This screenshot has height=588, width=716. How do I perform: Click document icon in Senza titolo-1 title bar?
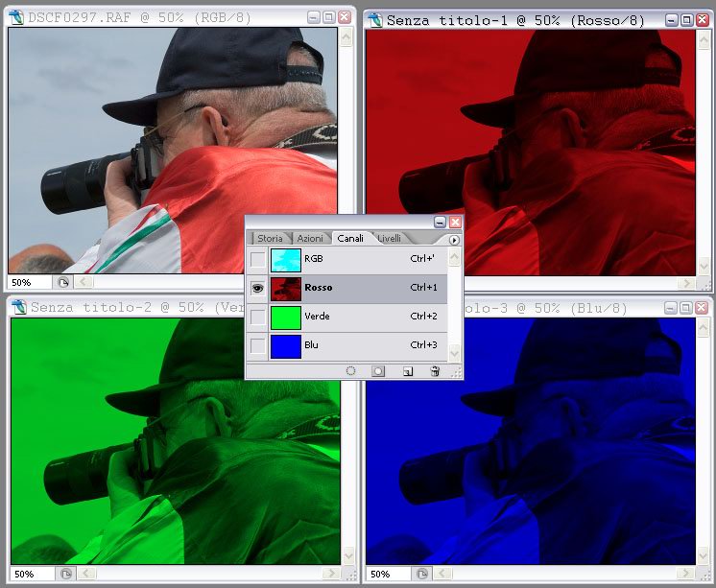pyautogui.click(x=373, y=19)
